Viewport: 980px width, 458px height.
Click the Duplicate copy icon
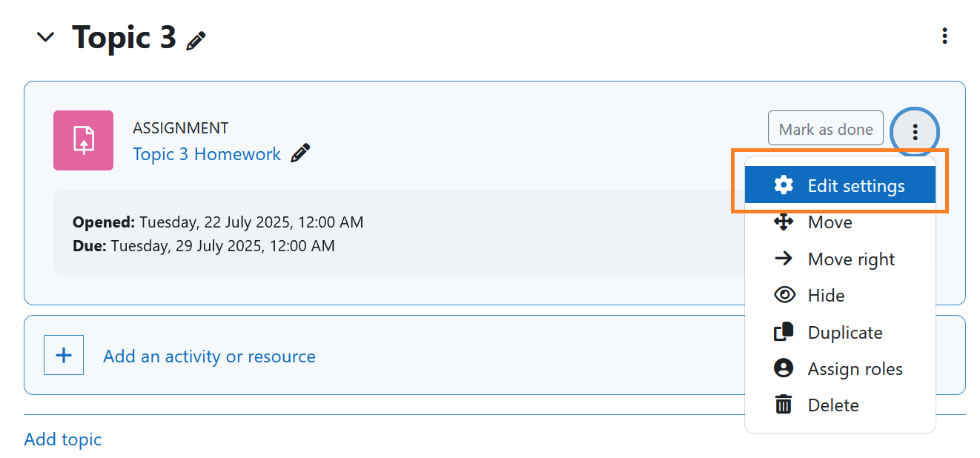pyautogui.click(x=784, y=332)
